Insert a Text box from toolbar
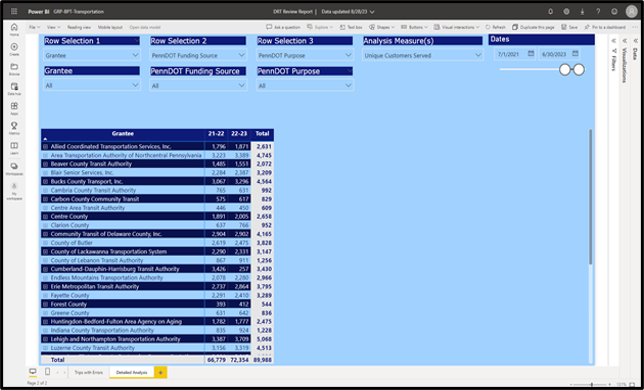This screenshot has width=644, height=390. (x=351, y=27)
